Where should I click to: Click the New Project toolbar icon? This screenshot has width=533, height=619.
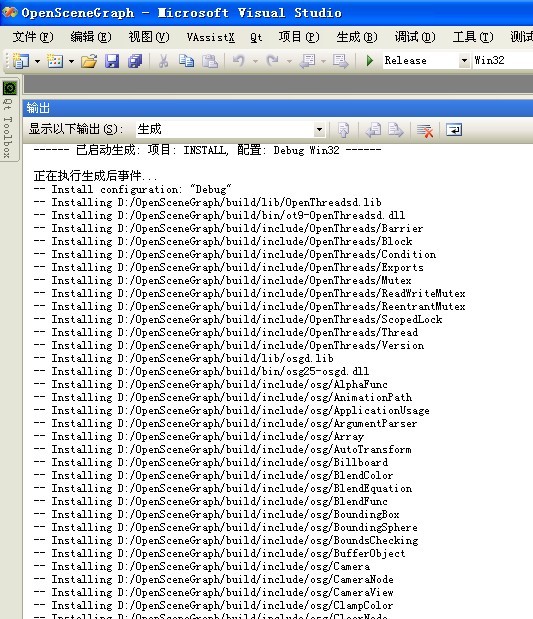click(x=21, y=61)
